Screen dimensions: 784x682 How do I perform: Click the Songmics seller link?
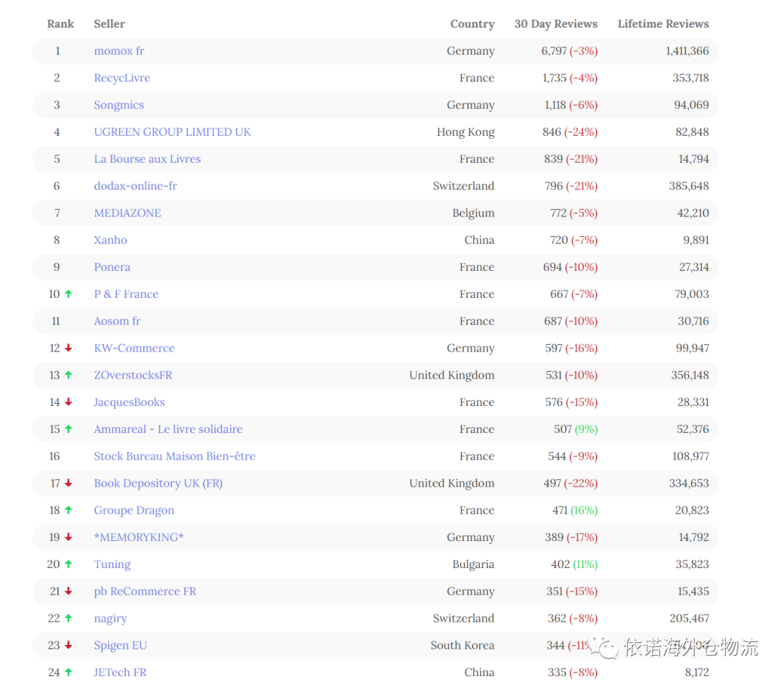tap(119, 105)
